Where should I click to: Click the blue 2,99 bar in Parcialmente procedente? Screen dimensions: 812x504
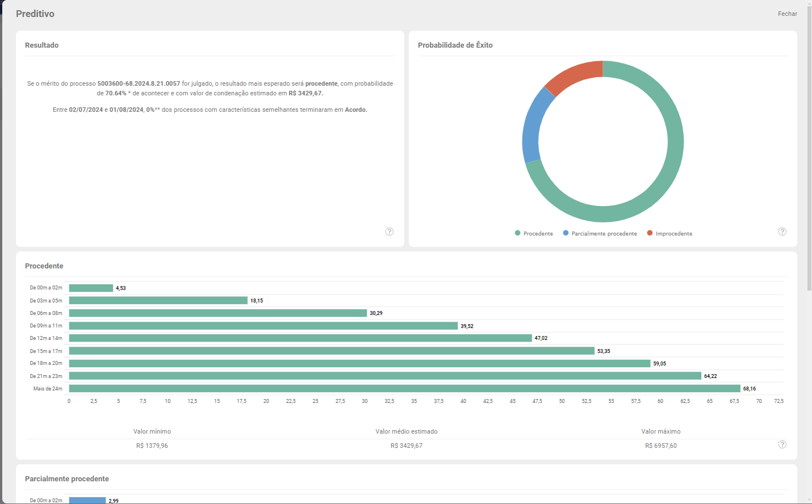(87, 501)
